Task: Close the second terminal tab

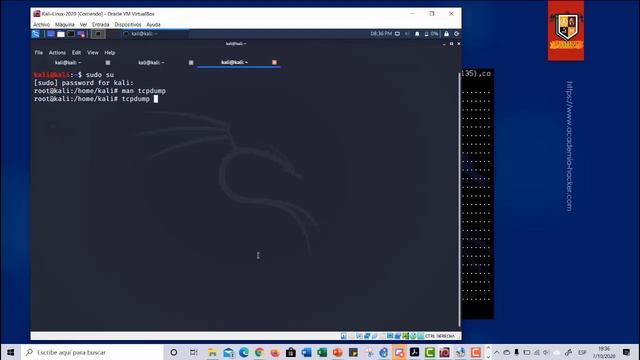Action: coord(191,62)
